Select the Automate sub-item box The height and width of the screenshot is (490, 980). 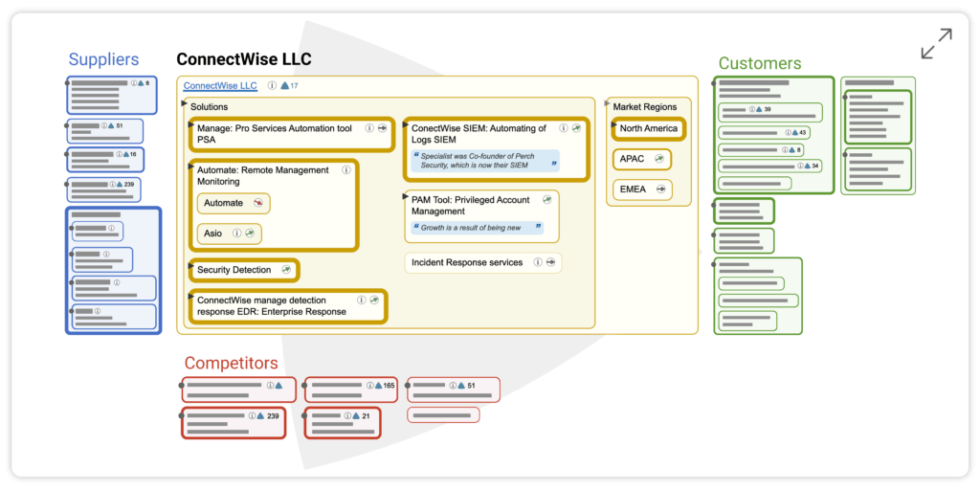(x=234, y=203)
